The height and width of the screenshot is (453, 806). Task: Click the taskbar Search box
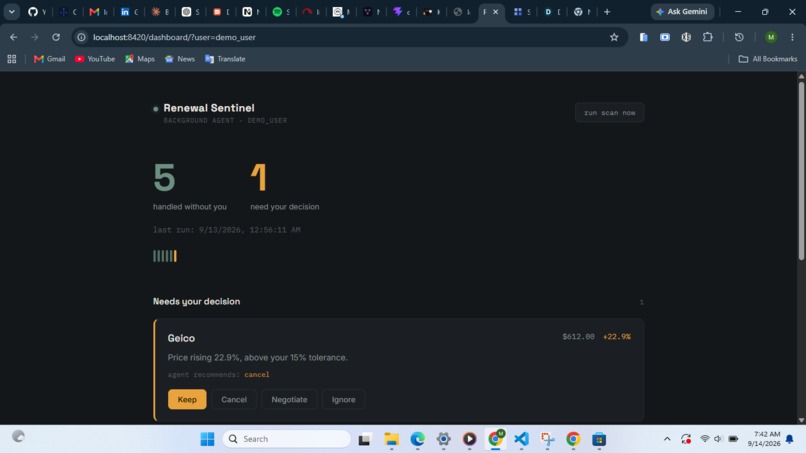pyautogui.click(x=287, y=439)
